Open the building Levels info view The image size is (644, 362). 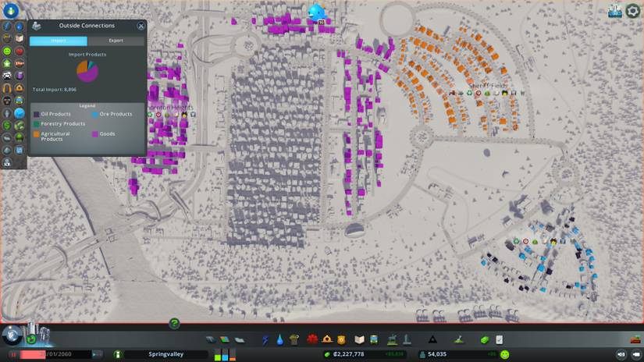coord(7,64)
